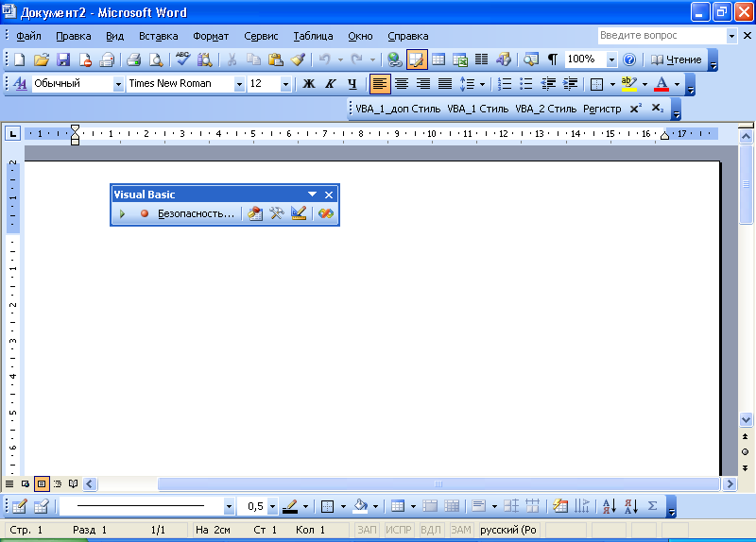This screenshot has height=542, width=756.
Task: Start a numbered list
Action: coord(505,84)
